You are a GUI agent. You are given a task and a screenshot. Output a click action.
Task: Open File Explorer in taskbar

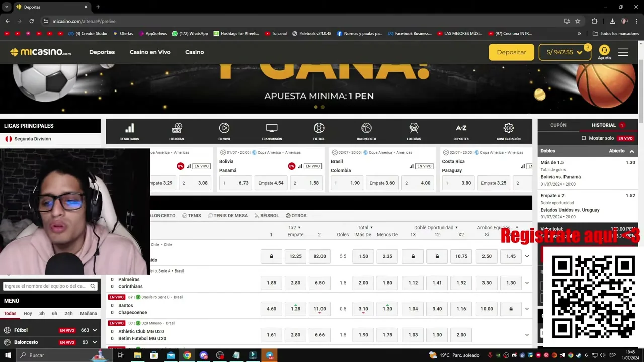pyautogui.click(x=137, y=355)
